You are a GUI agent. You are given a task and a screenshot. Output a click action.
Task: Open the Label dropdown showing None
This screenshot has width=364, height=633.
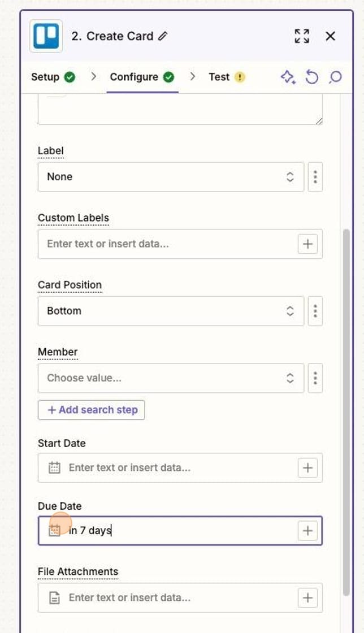tap(170, 177)
